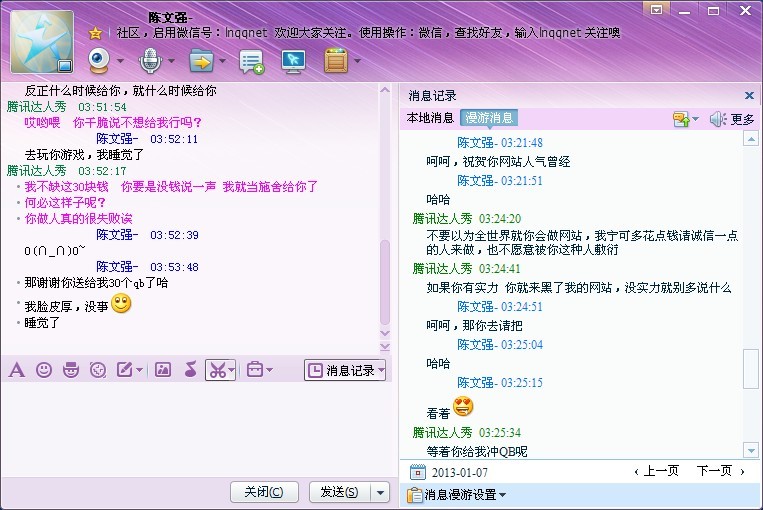The width and height of the screenshot is (763, 510).
Task: Open music sharing note icon
Action: 190,370
